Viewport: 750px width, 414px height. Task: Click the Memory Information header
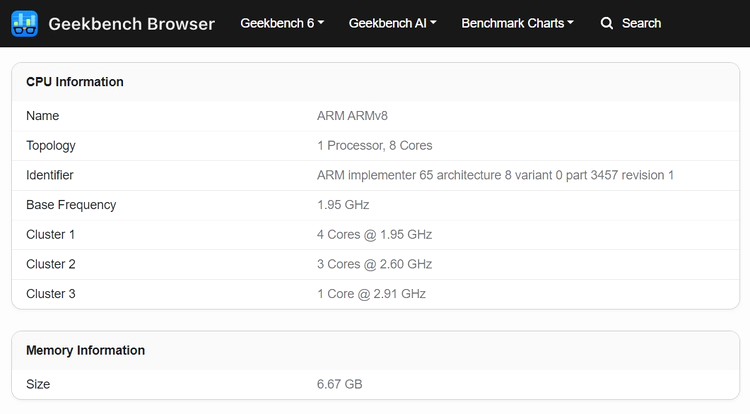[x=85, y=350]
